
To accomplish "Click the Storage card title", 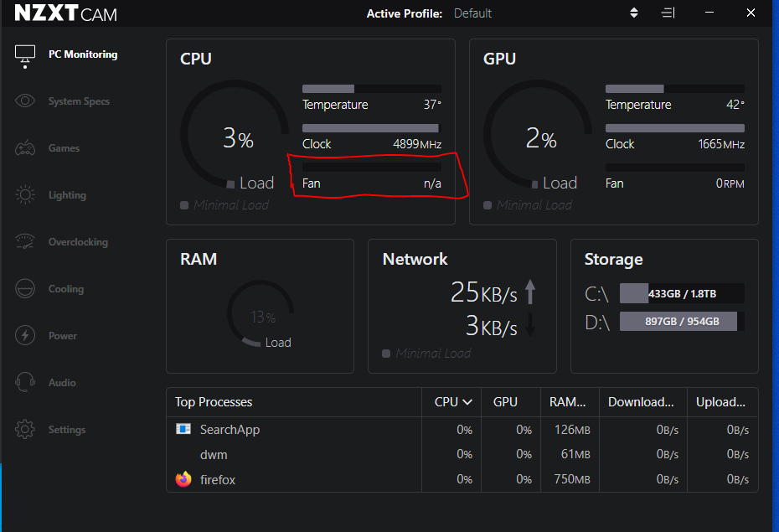I will click(x=613, y=259).
